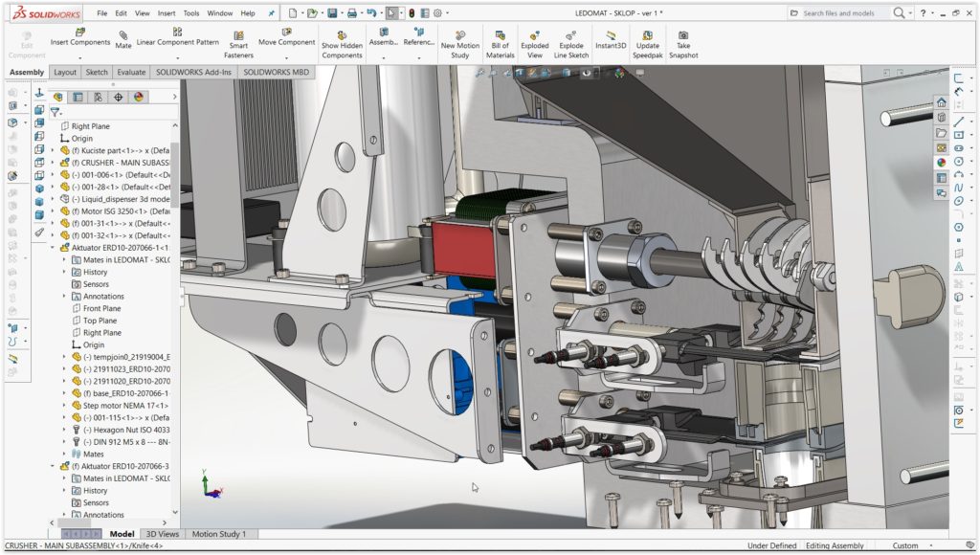
Task: Toggle Instant3D mode
Action: 611,39
